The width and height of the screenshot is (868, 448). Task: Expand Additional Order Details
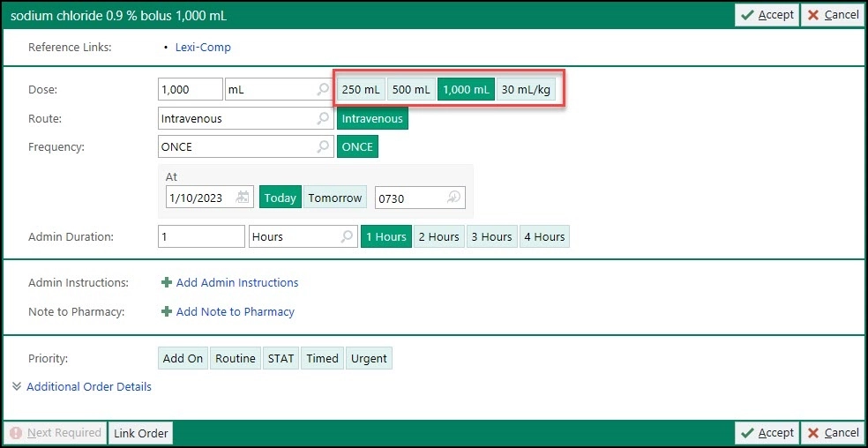click(88, 387)
